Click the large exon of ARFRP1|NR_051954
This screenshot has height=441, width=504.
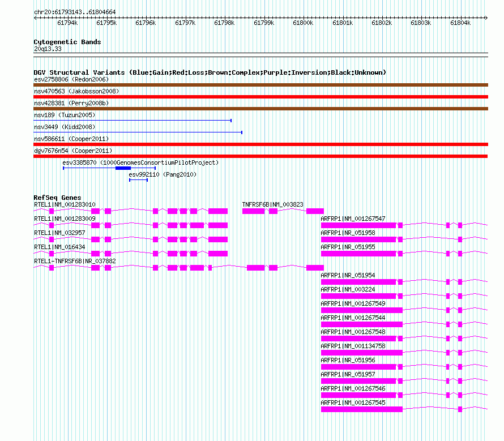point(358,282)
